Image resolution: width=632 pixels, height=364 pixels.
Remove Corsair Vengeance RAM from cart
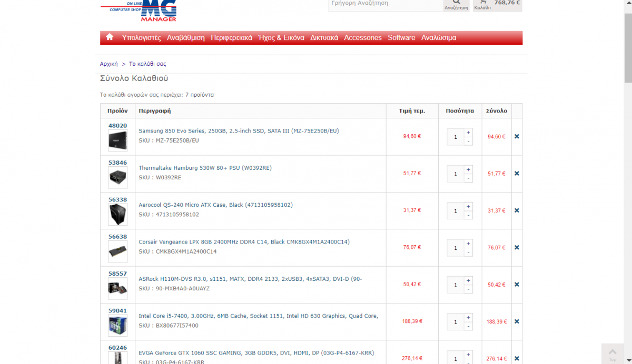(x=517, y=247)
